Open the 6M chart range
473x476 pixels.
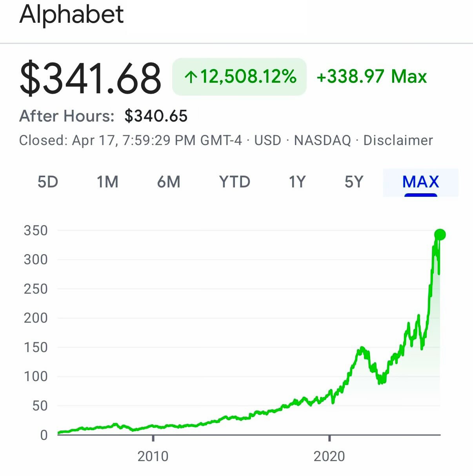pyautogui.click(x=169, y=182)
